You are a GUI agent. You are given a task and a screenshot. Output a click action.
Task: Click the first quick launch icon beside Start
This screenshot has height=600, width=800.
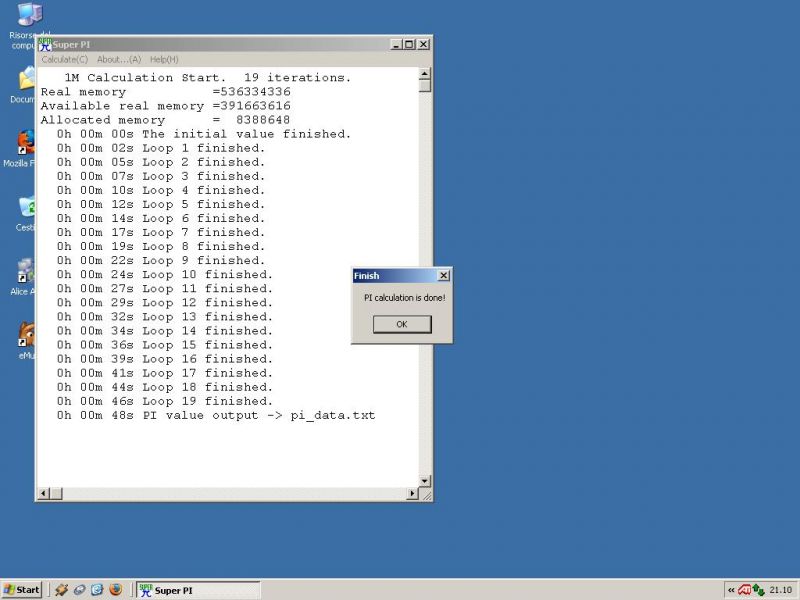(62, 590)
